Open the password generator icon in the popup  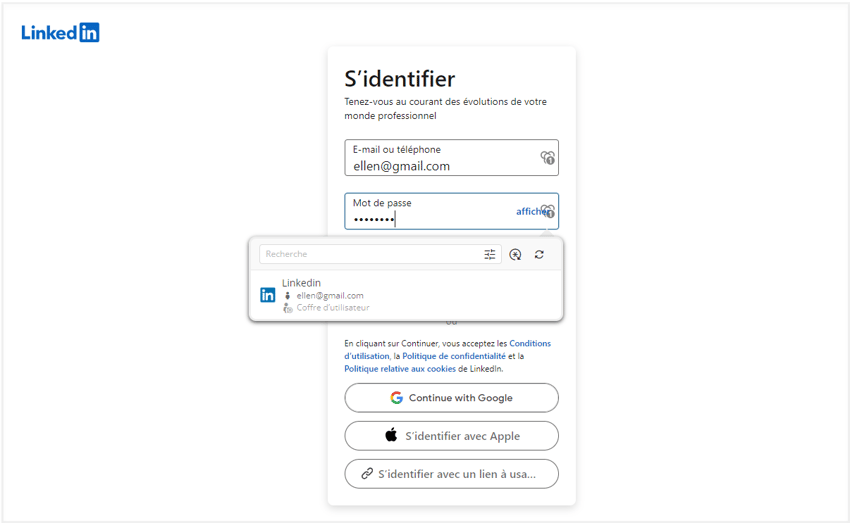point(515,254)
